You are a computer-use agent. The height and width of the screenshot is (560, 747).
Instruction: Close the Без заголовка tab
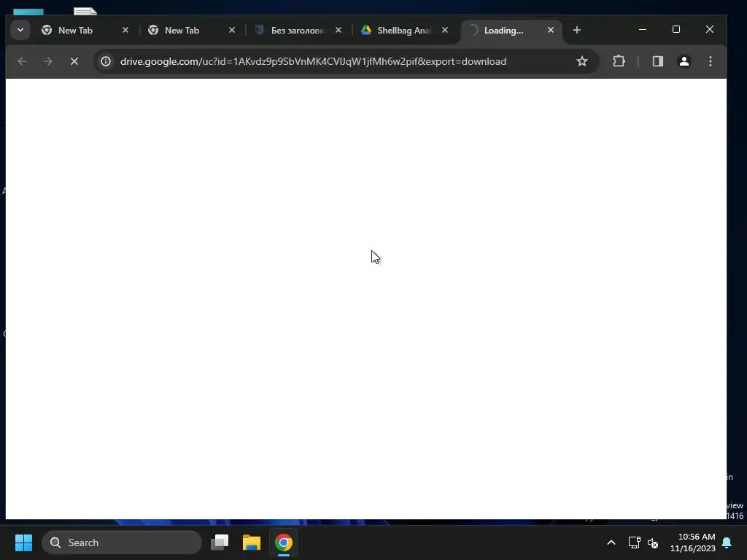pyautogui.click(x=338, y=30)
